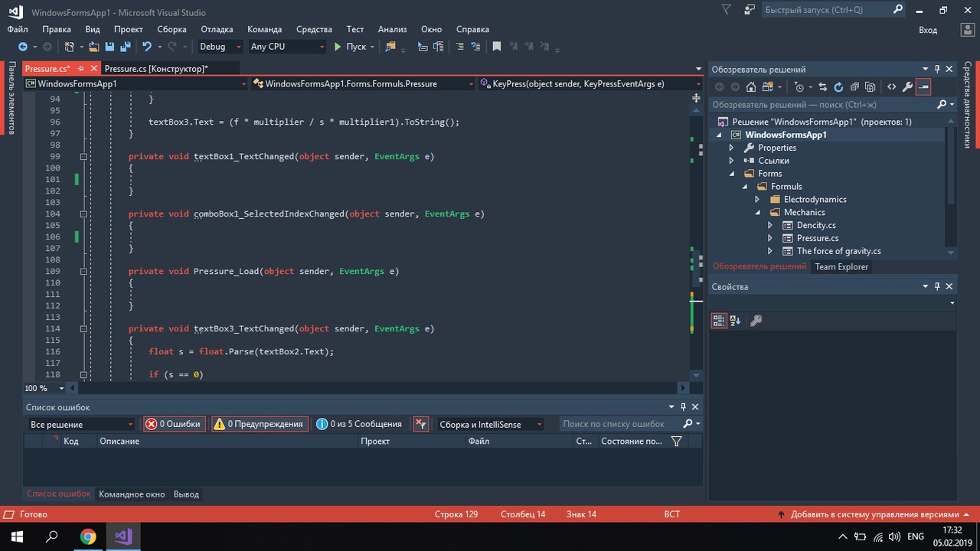980x551 pixels.
Task: Toggle the 0 из 5 Сообщения messages filter
Action: [359, 424]
